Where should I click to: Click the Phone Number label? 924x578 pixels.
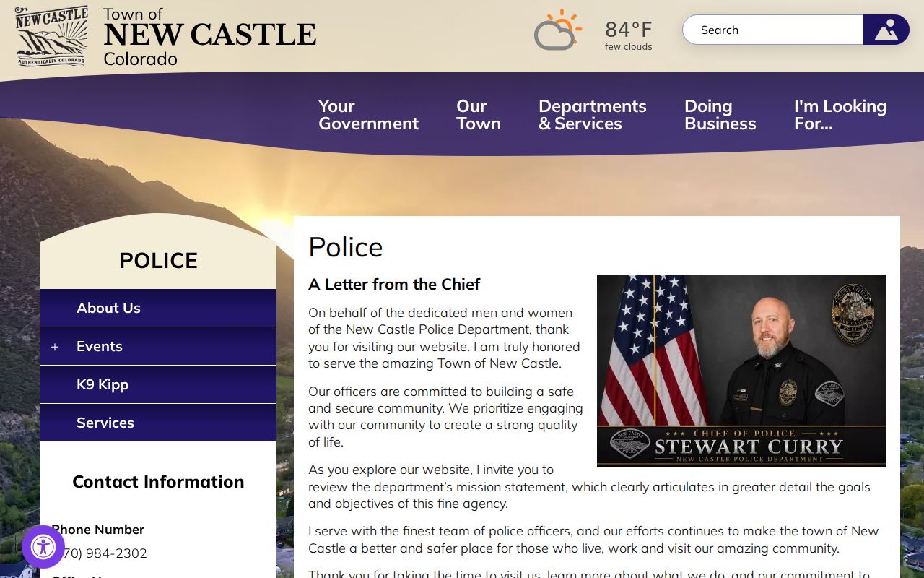pos(98,530)
